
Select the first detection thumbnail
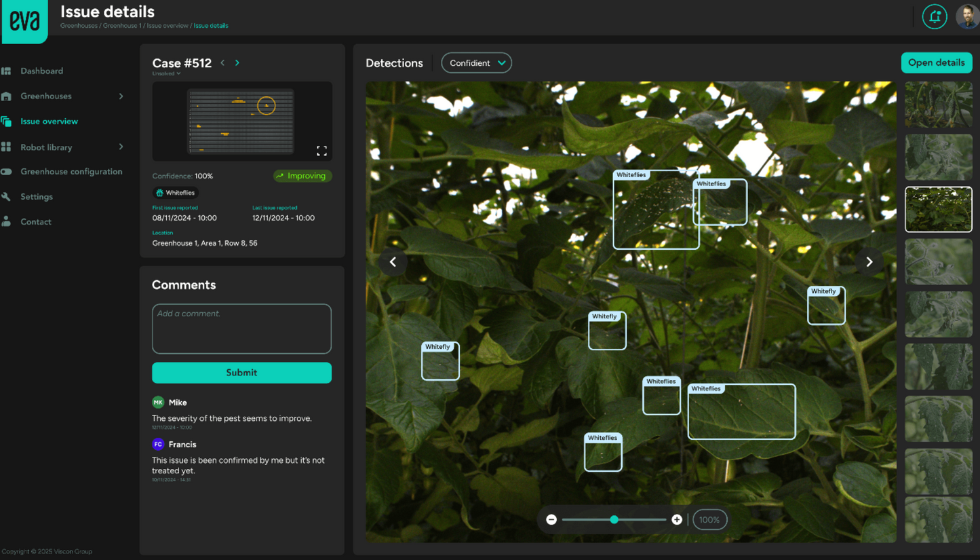939,104
